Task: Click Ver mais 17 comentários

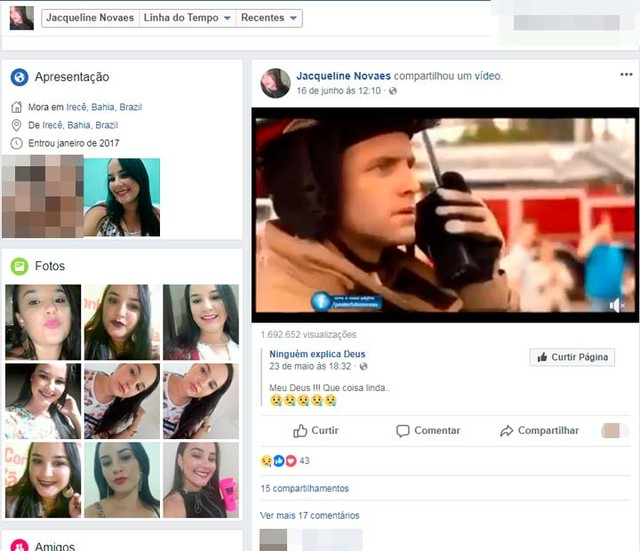Action: pos(309,515)
